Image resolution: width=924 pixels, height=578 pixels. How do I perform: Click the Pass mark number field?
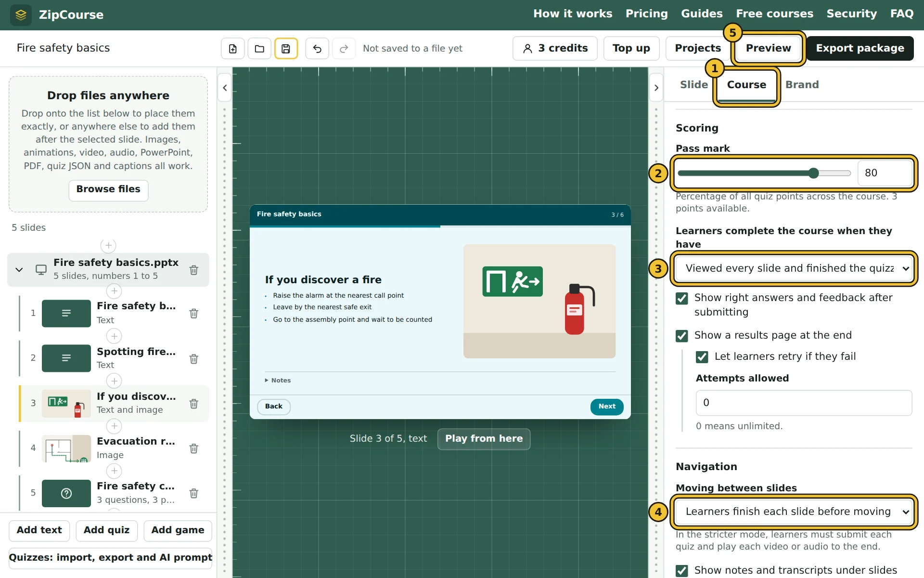pyautogui.click(x=885, y=173)
